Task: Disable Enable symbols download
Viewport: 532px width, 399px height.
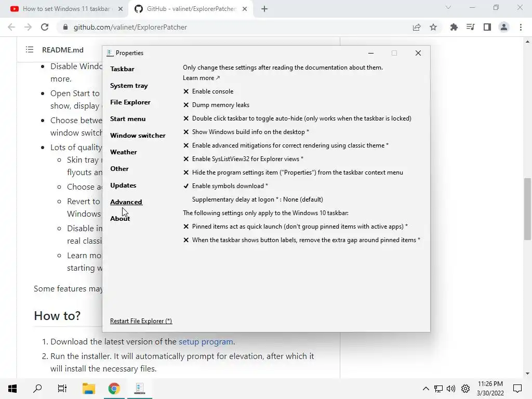Action: (x=225, y=186)
